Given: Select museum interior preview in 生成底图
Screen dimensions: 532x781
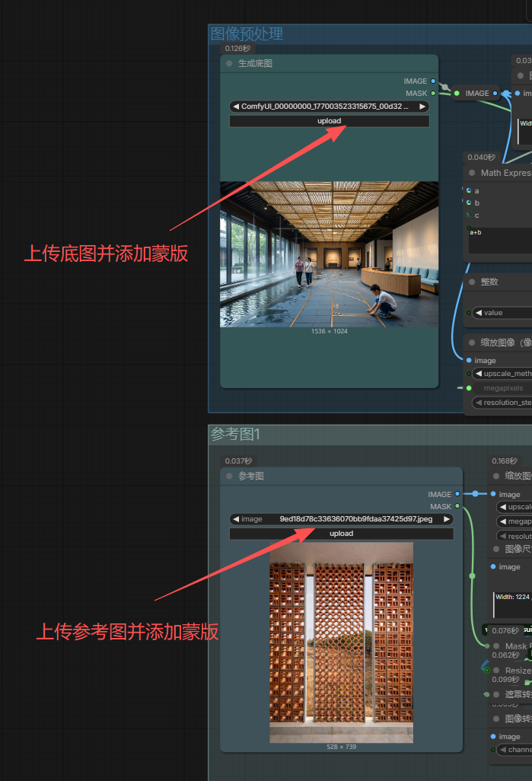Looking at the screenshot, I should point(330,254).
